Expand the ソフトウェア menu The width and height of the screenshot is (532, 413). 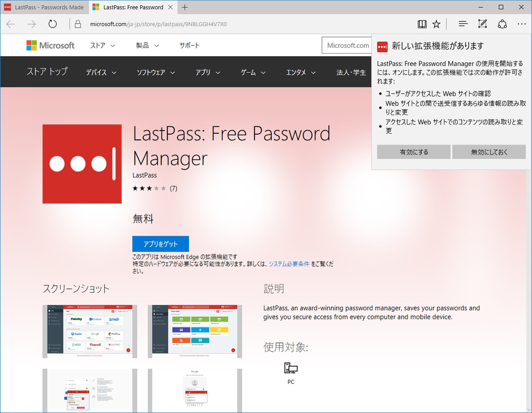(156, 72)
